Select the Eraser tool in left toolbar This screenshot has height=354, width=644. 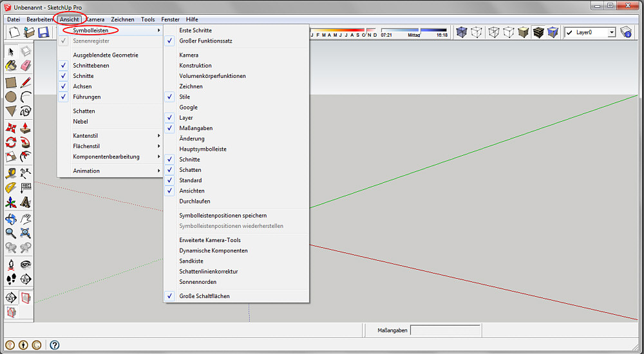(x=26, y=66)
